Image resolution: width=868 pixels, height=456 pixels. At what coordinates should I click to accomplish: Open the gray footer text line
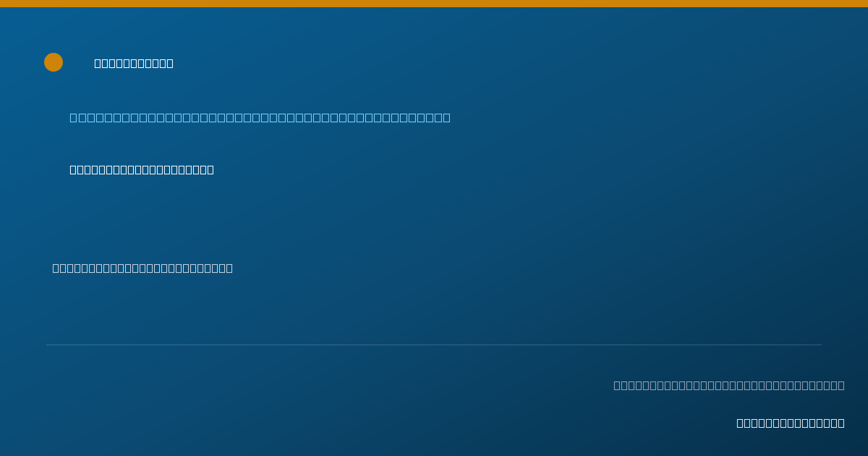(729, 385)
